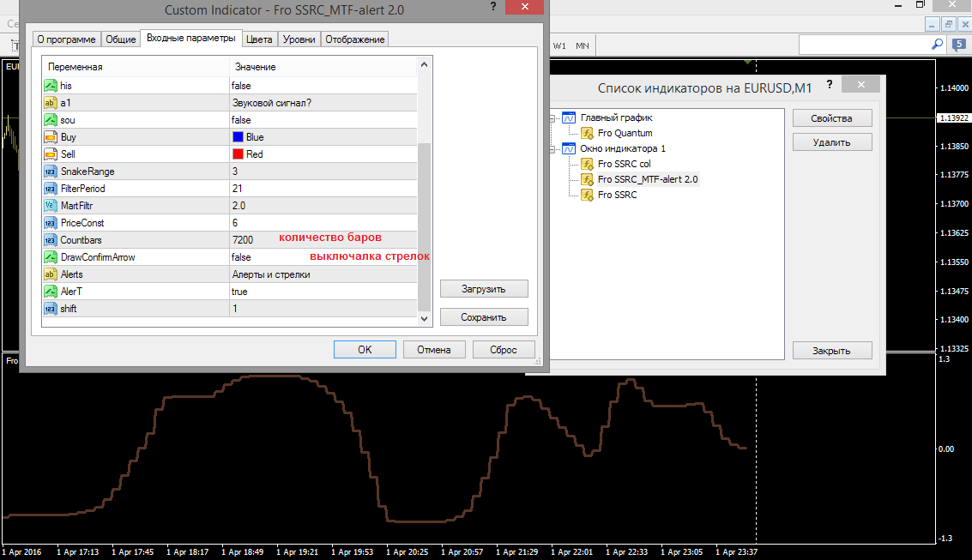
Task: Select the MN timeframe button
Action: point(582,45)
